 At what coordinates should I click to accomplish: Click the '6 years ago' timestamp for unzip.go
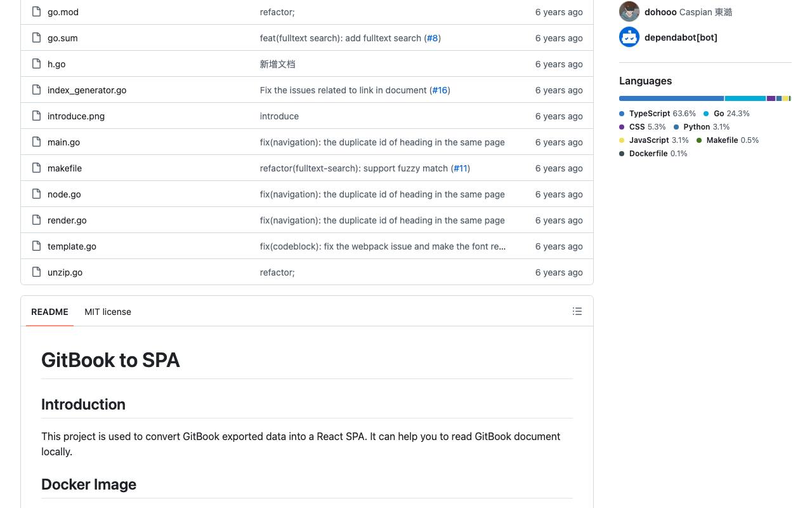(559, 272)
